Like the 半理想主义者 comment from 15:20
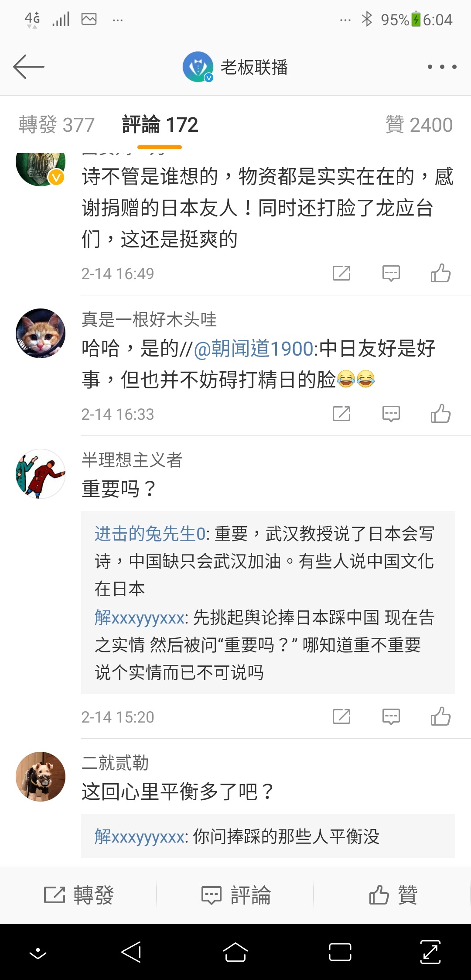 tap(440, 716)
